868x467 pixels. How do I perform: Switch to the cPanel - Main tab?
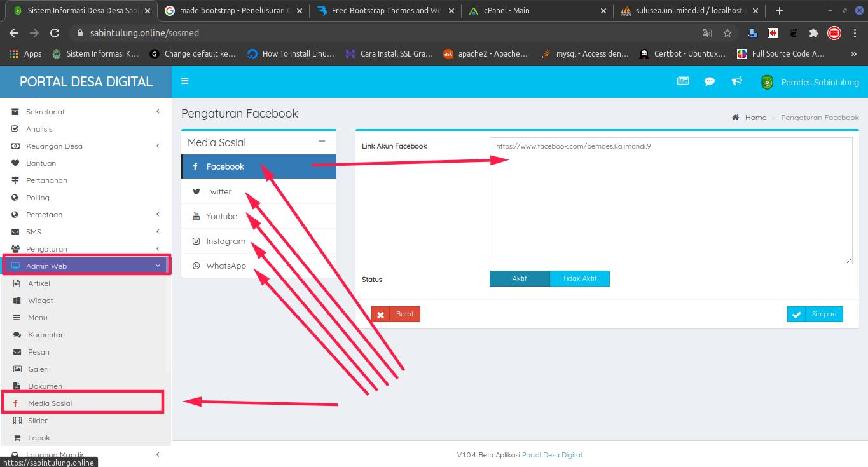coord(506,11)
